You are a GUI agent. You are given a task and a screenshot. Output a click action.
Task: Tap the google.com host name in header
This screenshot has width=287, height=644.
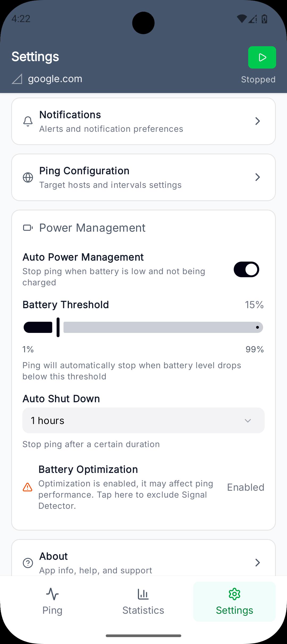click(55, 79)
